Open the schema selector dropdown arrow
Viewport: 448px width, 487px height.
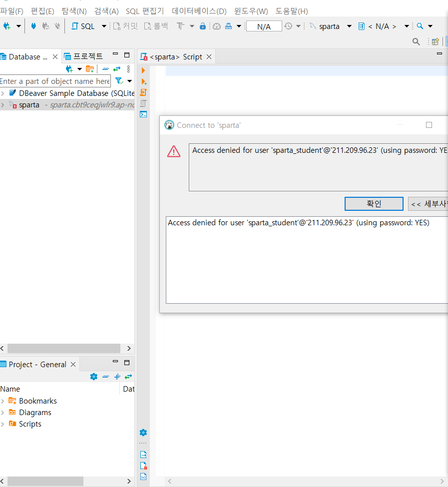[407, 26]
